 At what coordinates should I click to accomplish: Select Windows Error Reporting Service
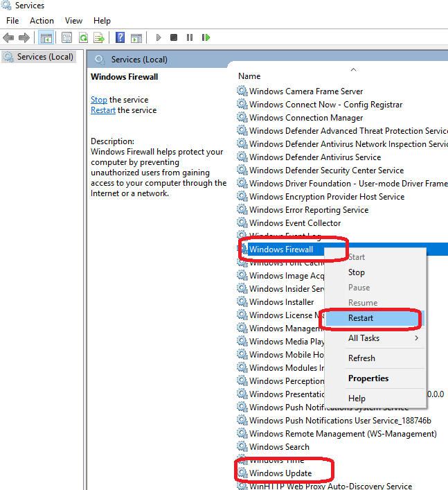pos(309,209)
